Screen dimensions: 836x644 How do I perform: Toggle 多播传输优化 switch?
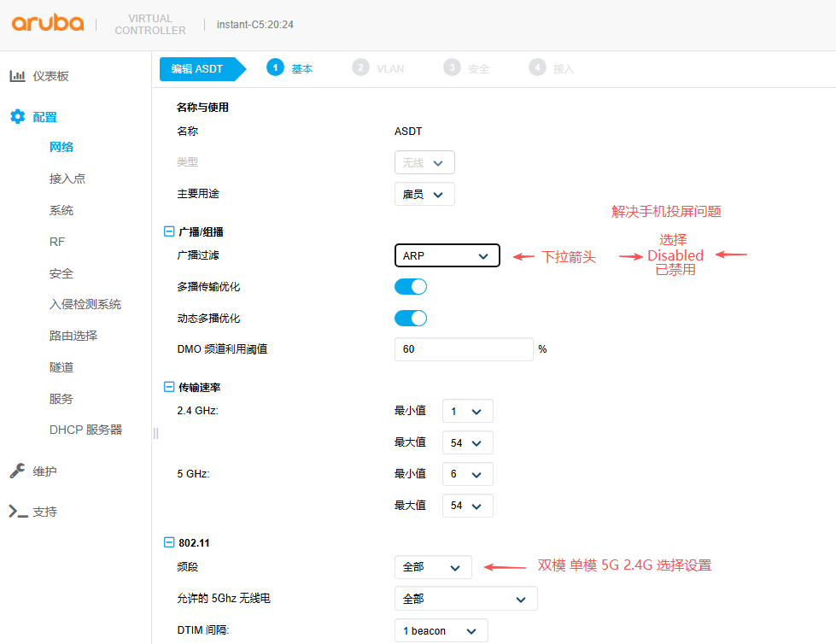point(411,287)
